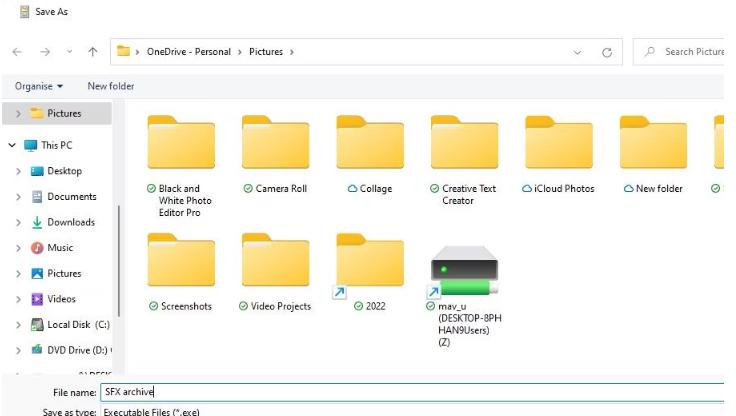Expand the highlighted Pictures tree node
The height and width of the screenshot is (416, 736).
click(x=18, y=113)
